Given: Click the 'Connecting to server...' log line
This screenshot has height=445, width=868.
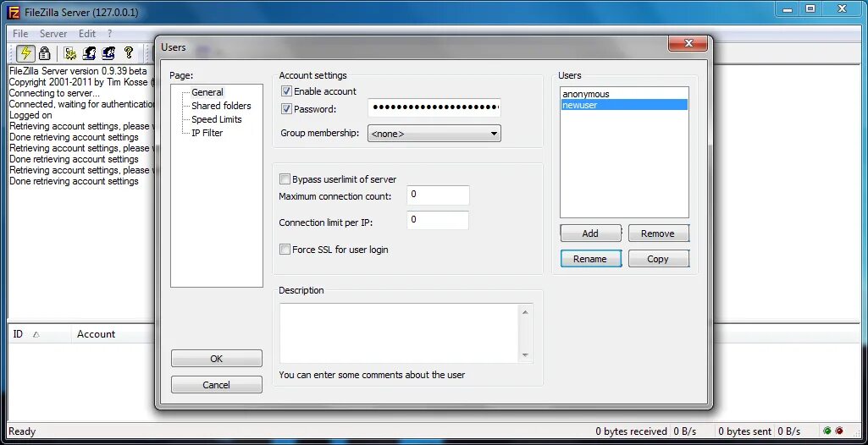Looking at the screenshot, I should pyautogui.click(x=54, y=93).
